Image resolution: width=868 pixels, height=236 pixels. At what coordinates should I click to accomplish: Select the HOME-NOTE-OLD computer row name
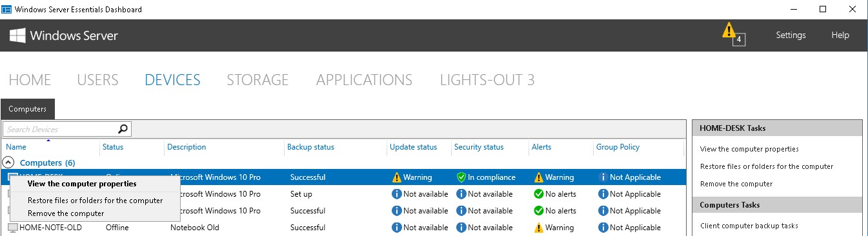[x=50, y=228]
